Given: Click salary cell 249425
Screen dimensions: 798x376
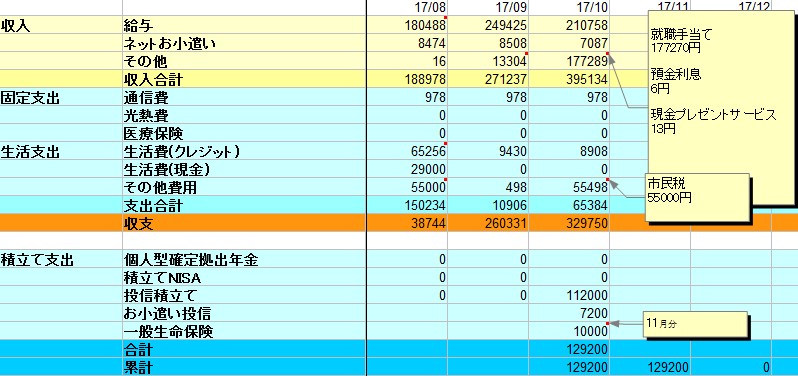Looking at the screenshot, I should 488,25.
